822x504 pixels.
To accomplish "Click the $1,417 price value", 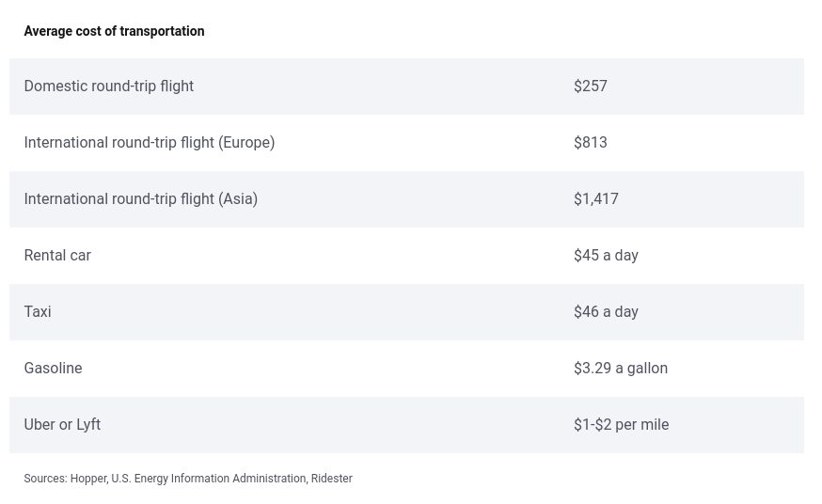I will (596, 199).
